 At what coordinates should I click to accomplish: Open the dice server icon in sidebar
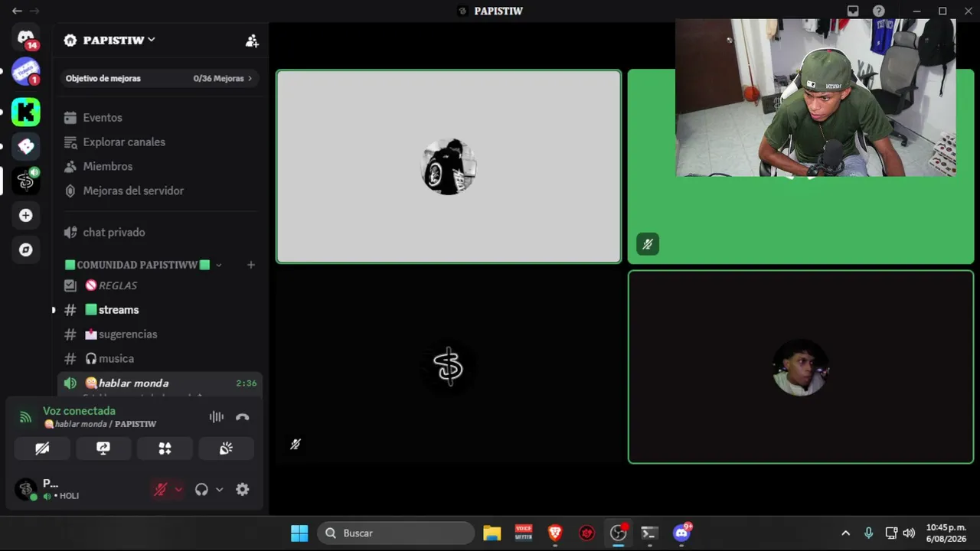[26, 146]
